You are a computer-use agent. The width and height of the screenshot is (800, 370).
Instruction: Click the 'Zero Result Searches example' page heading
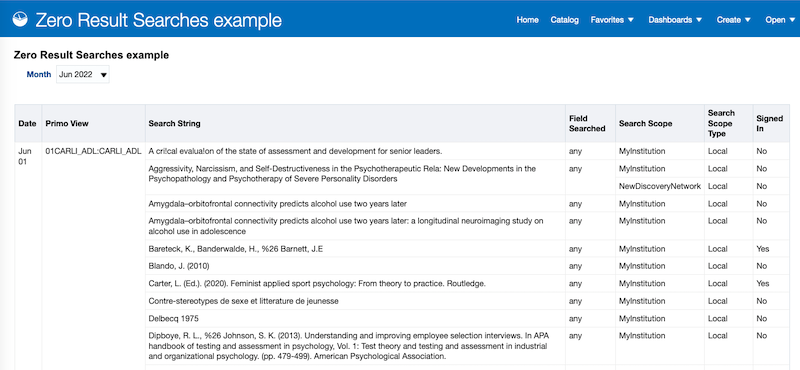[91, 55]
